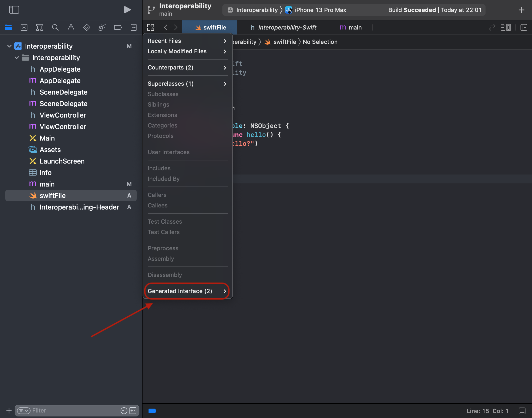Image resolution: width=532 pixels, height=418 pixels.
Task: Click Line 15 Col 1 indicator
Action: point(487,411)
